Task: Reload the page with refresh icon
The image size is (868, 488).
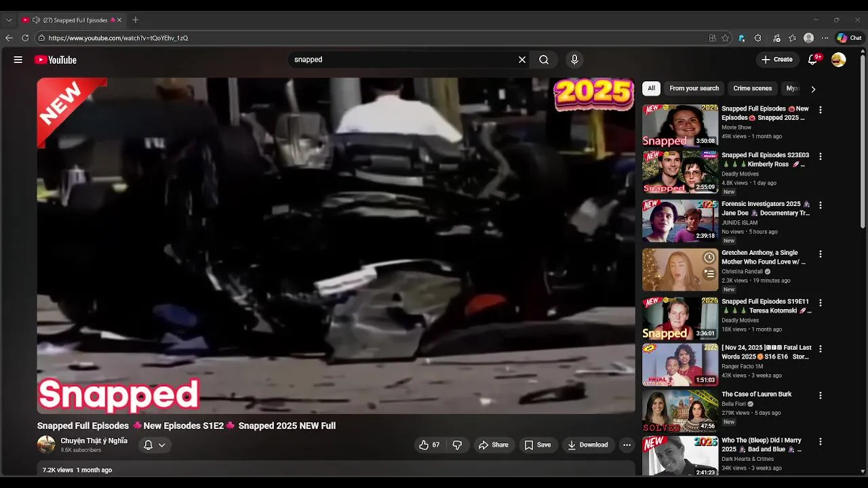Action: click(x=25, y=38)
